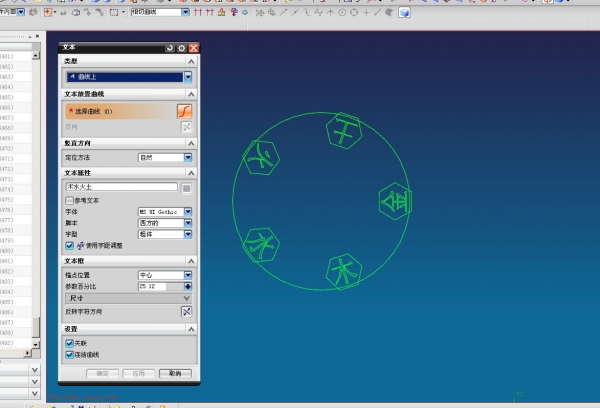This screenshot has width=600, height=408.
Task: Click the circle center snap icon
Action: pos(342,13)
